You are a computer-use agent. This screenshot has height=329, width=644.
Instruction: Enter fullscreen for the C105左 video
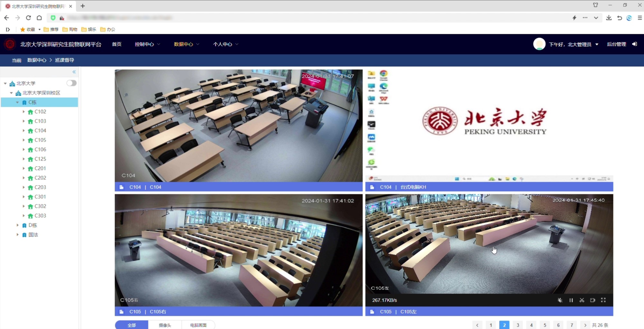603,300
